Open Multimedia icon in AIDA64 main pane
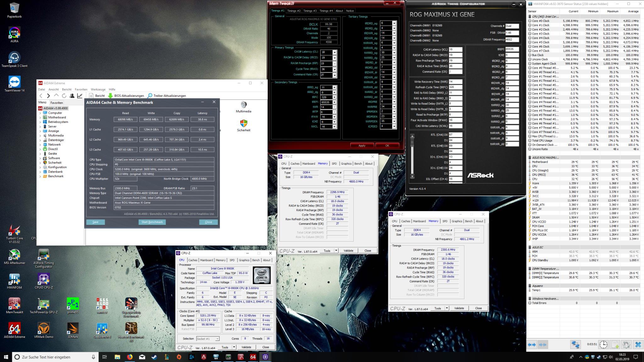644x362 pixels. pyautogui.click(x=243, y=107)
